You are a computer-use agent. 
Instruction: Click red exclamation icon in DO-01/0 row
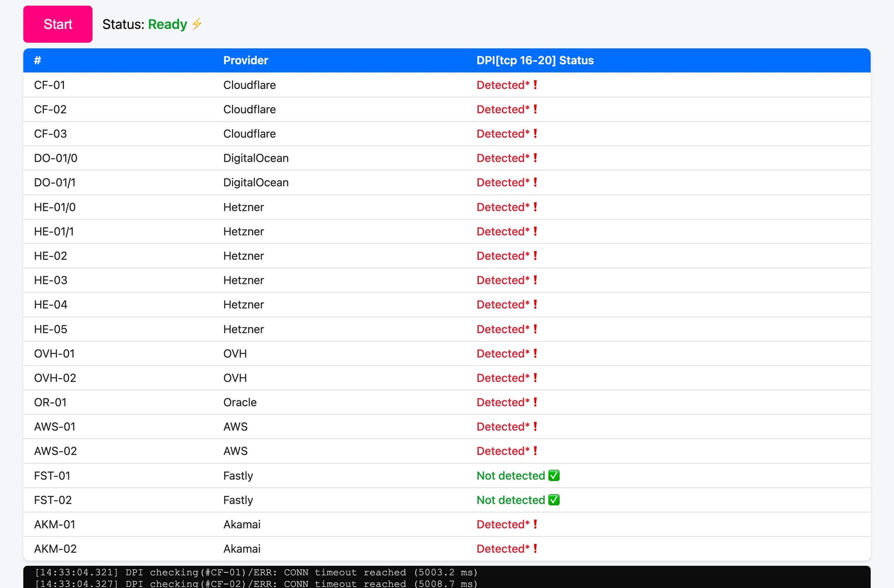click(x=535, y=158)
